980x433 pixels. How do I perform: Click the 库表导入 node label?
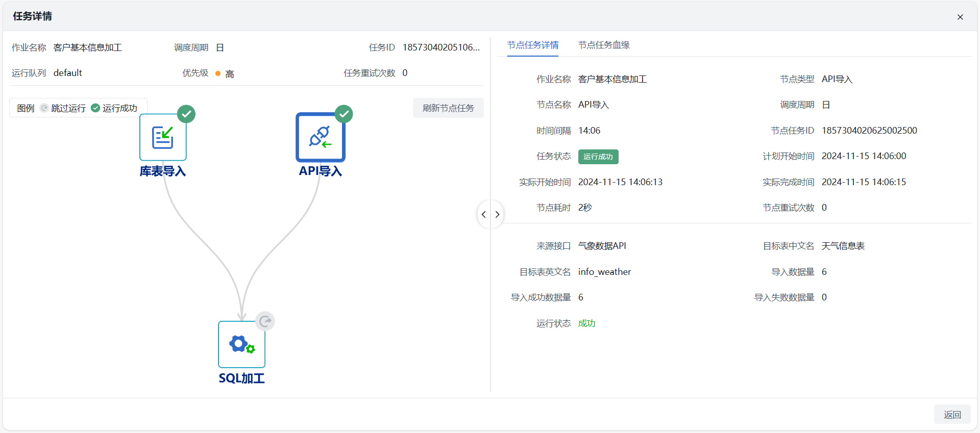tap(163, 171)
